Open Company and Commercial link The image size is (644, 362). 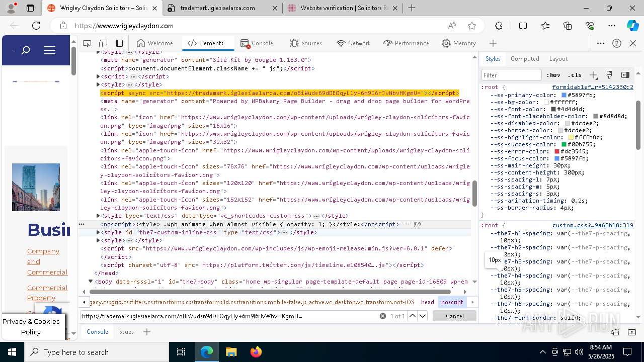point(47,261)
